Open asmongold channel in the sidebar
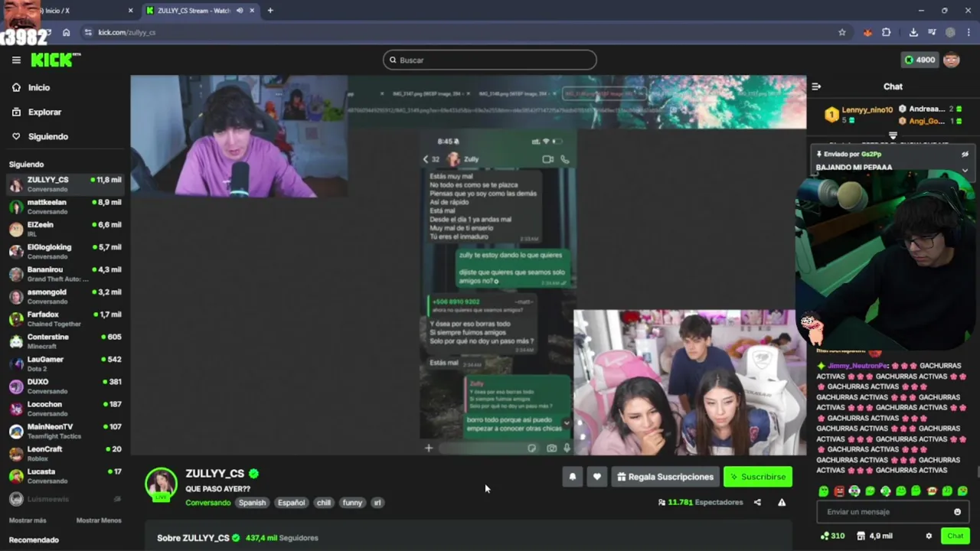 tap(65, 296)
